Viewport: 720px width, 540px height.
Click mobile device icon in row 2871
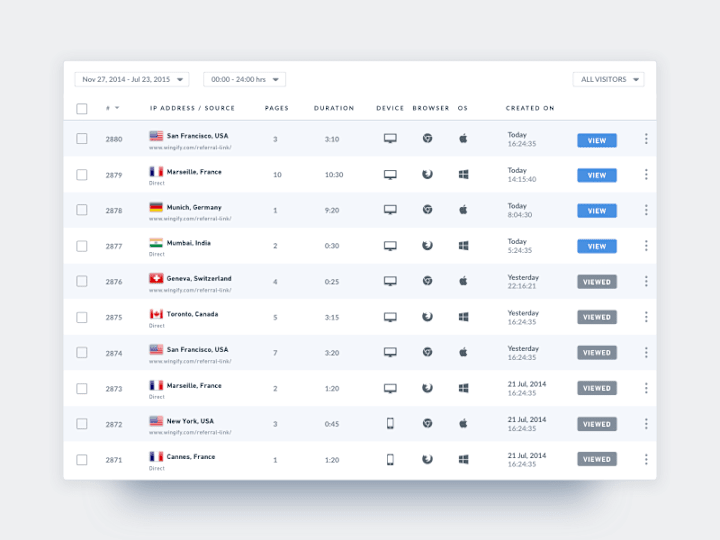coord(390,459)
